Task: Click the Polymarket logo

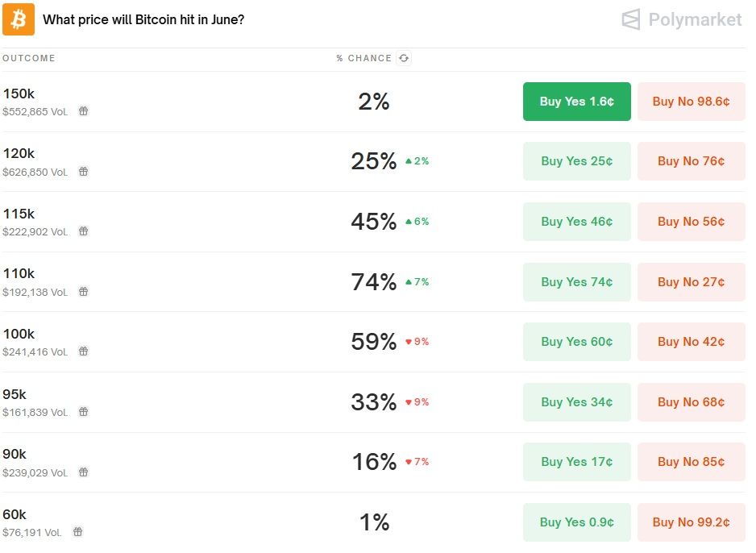Action: 682,19
